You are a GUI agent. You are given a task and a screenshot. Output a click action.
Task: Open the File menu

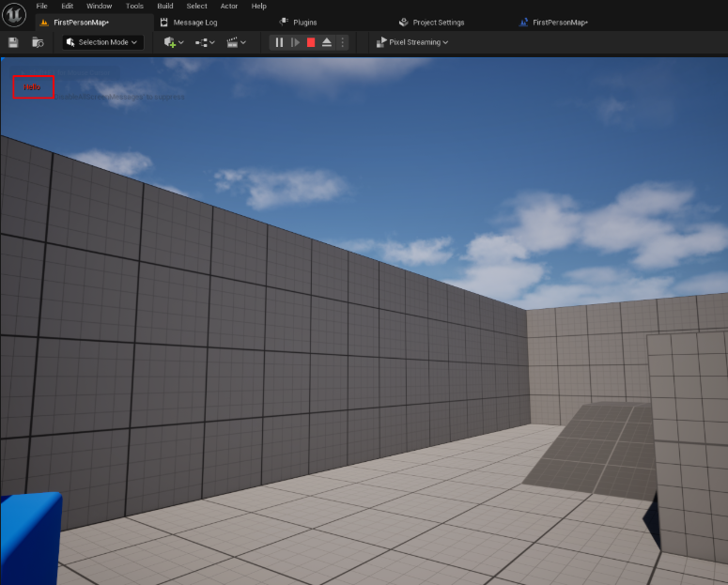coord(41,6)
